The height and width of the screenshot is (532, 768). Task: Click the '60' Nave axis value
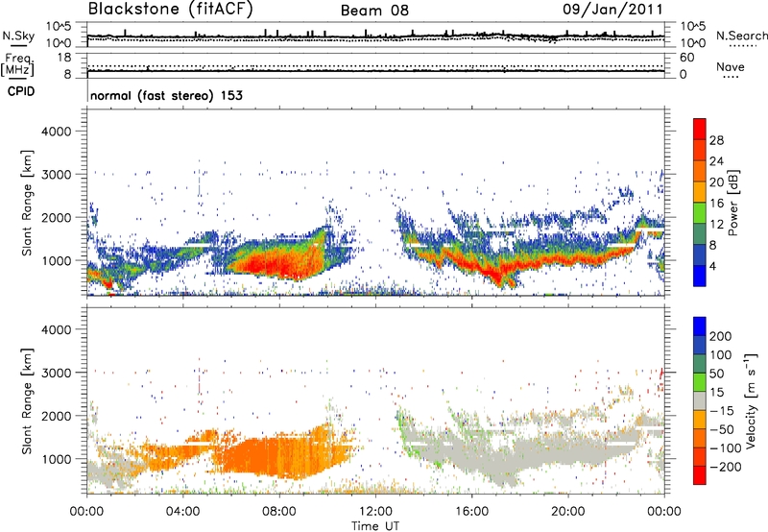[x=686, y=58]
